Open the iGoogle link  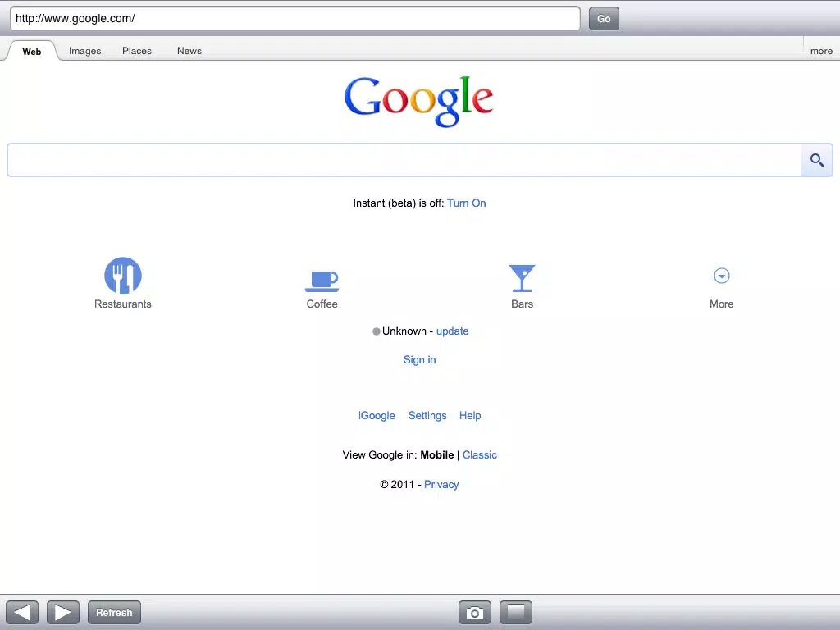point(377,416)
